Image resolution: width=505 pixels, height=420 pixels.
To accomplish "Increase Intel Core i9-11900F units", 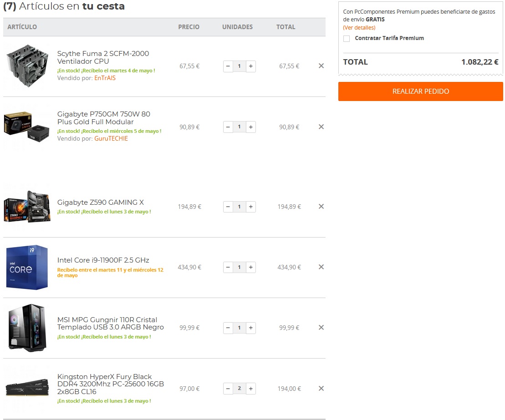I will tap(250, 267).
